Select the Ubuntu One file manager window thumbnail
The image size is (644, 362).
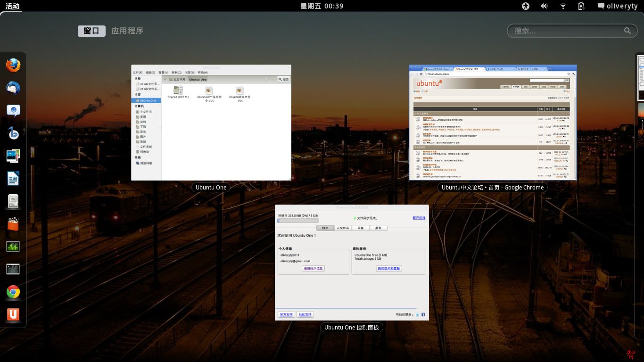pos(211,123)
